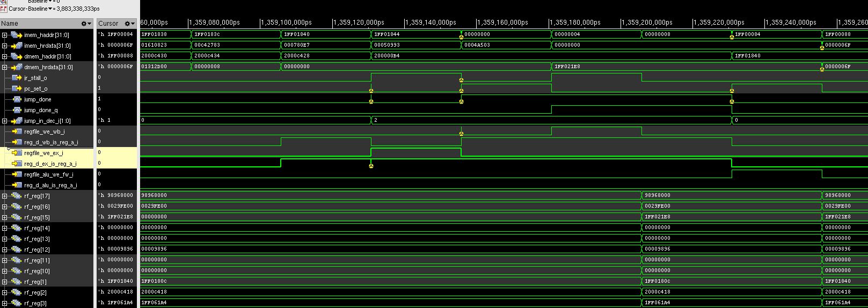Click the dmem_haddr bus signal icon
The height and width of the screenshot is (308, 868).
pyautogui.click(x=16, y=56)
